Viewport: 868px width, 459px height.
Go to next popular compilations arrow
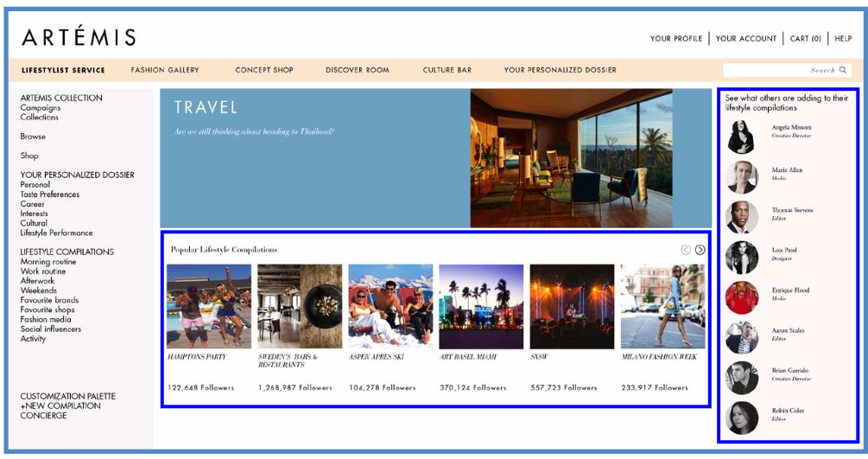[x=700, y=250]
